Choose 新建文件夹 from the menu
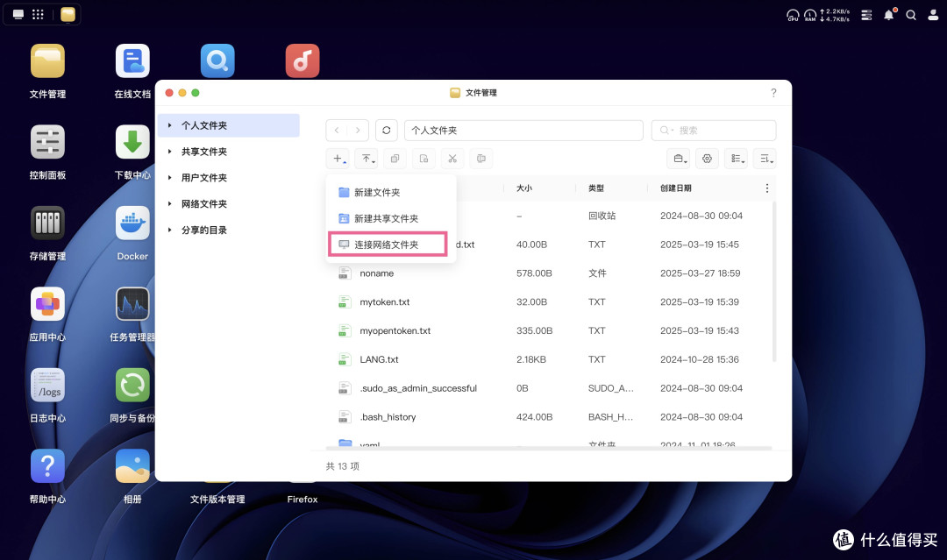The height and width of the screenshot is (560, 947). coord(391,193)
